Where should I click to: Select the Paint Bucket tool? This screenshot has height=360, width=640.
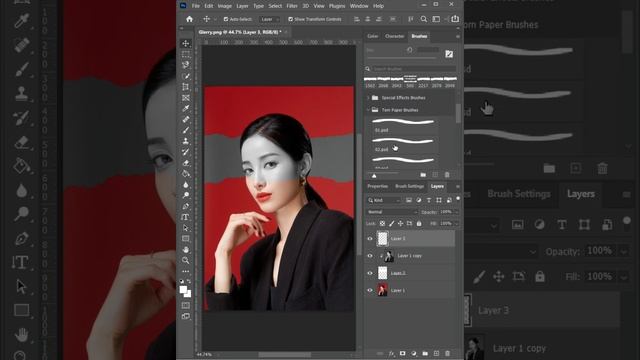[x=186, y=173]
